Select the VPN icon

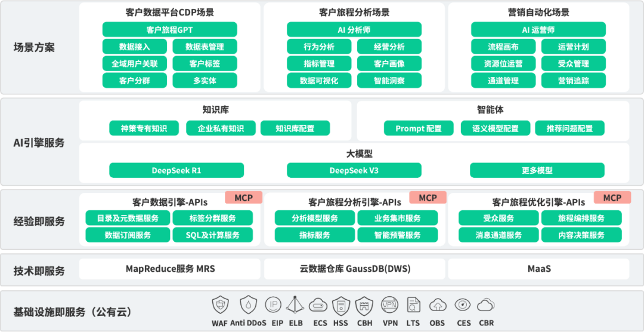click(389, 305)
